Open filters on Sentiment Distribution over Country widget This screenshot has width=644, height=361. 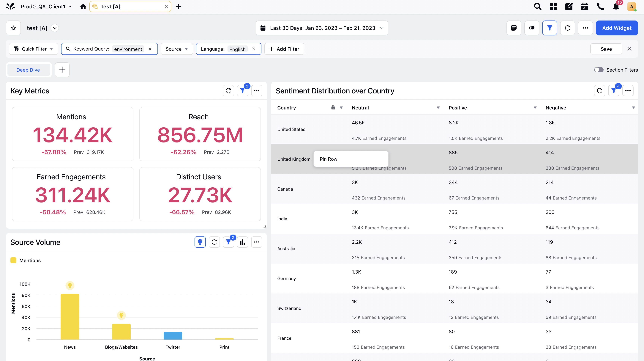coord(614,91)
